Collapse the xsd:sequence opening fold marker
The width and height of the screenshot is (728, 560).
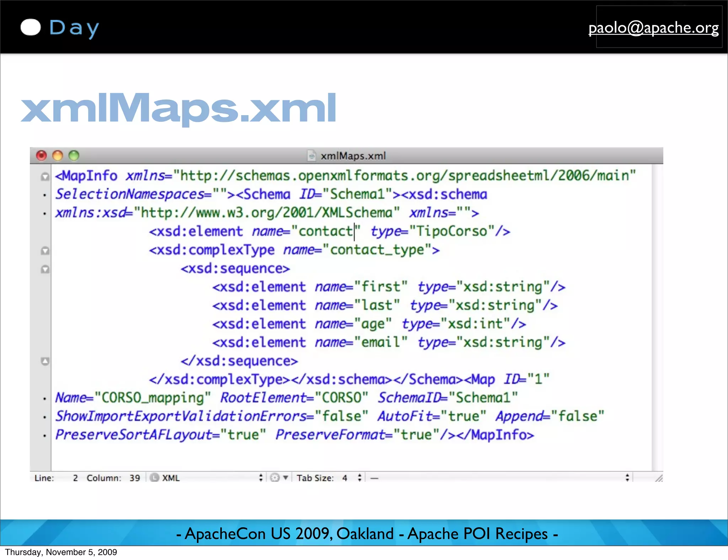click(45, 269)
